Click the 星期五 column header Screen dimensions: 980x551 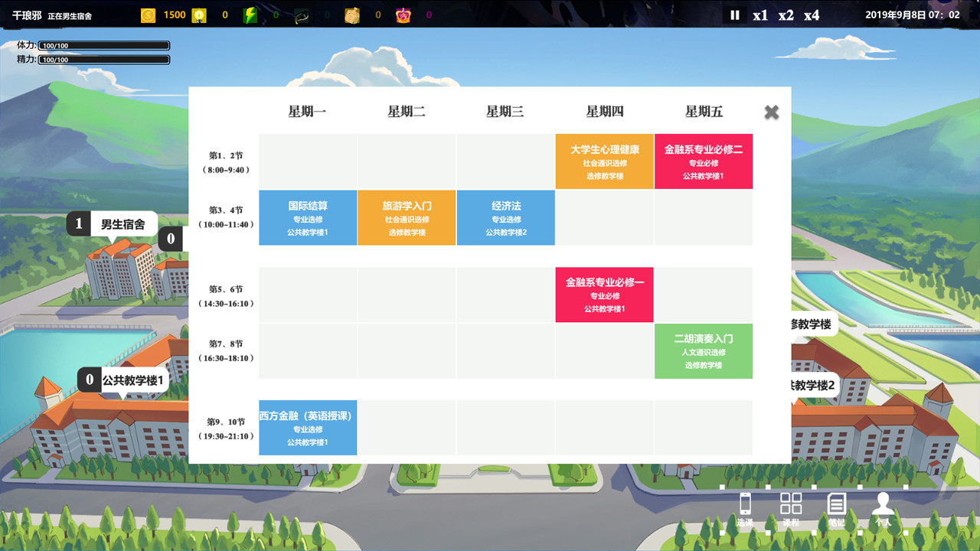(704, 112)
